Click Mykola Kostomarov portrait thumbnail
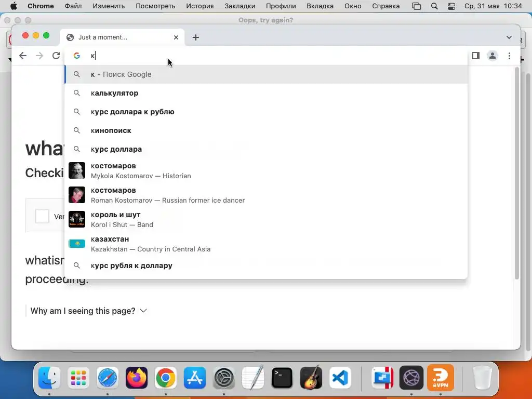This screenshot has width=532, height=399. tap(77, 170)
